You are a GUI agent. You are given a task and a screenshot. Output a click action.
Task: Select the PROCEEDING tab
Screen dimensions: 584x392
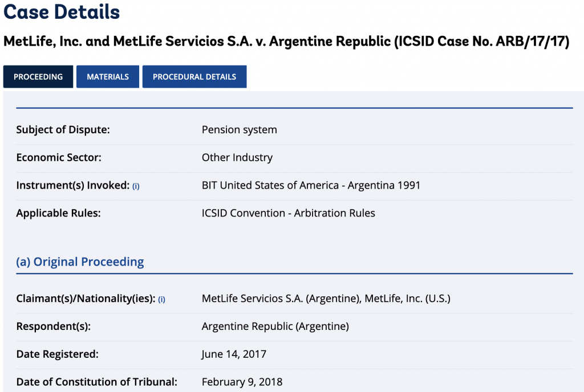(38, 76)
